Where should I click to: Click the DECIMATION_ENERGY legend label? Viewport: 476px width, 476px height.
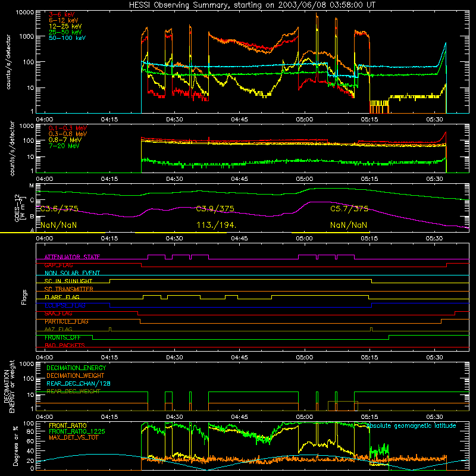point(76,368)
